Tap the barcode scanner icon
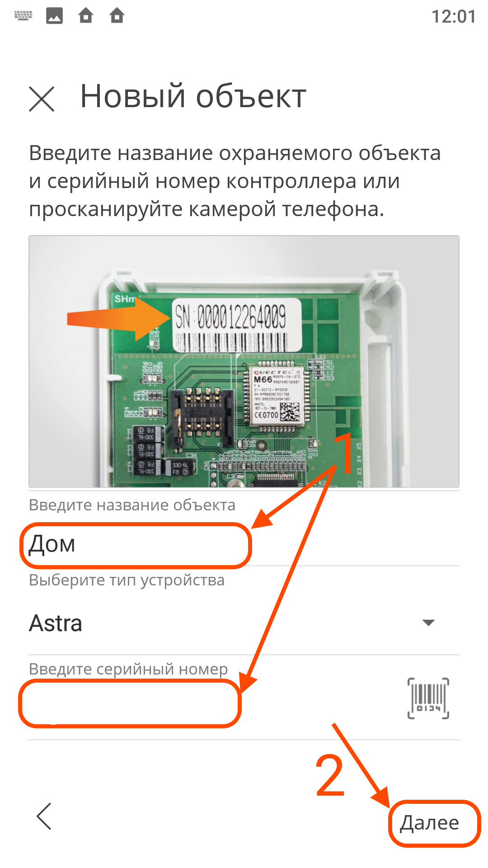Viewport: 488px width, 868px height. (428, 698)
